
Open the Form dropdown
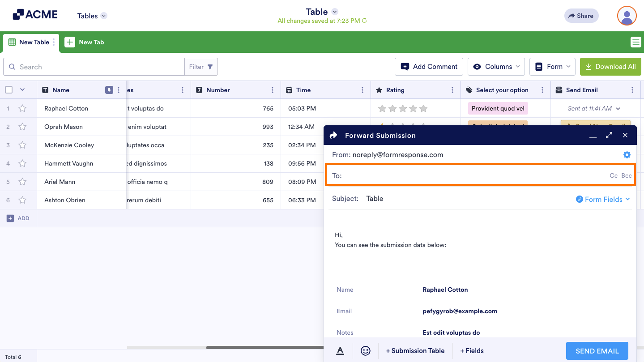tap(553, 67)
